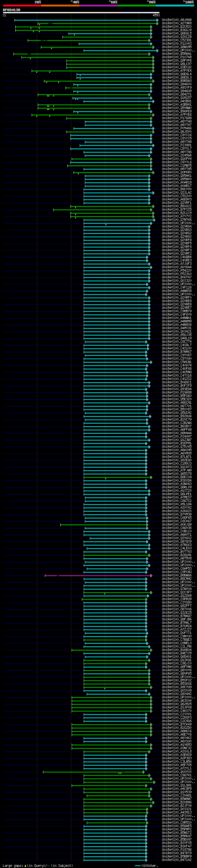Image resolution: width=197 pixels, height=868 pixels.
Task: Open hit UniRef100_Q6E6L5
Action: (177, 33)
